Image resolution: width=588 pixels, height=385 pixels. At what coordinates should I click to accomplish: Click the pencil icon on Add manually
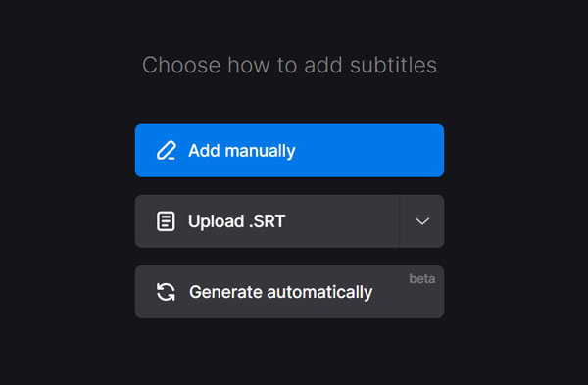click(167, 151)
